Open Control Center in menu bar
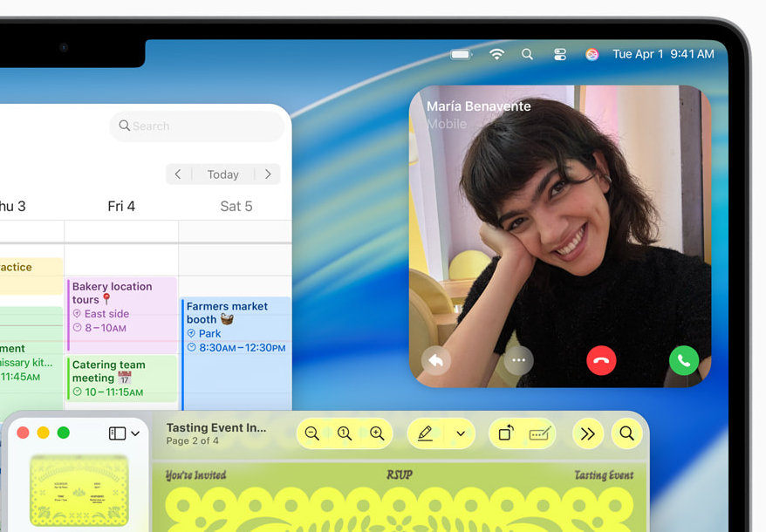This screenshot has height=532, width=766. pyautogui.click(x=560, y=54)
